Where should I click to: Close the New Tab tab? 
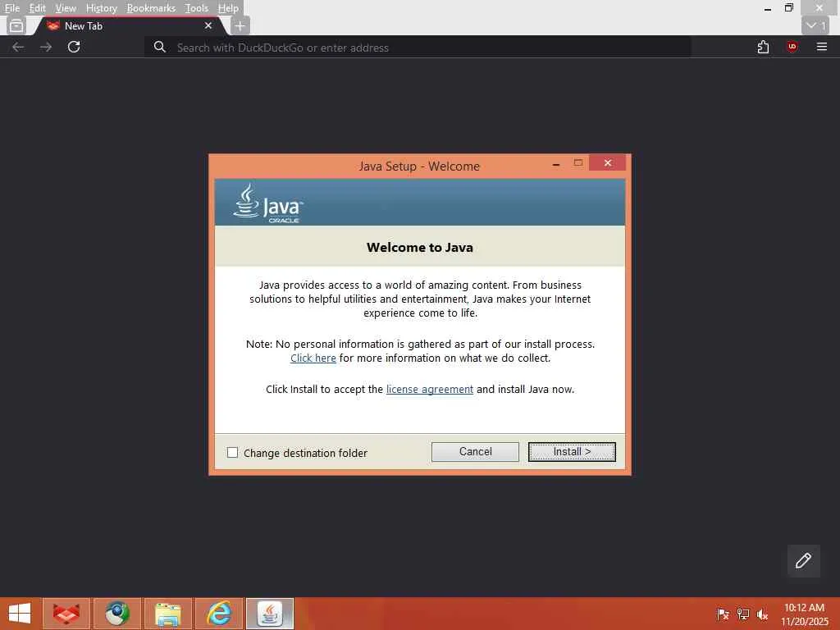pos(208,25)
